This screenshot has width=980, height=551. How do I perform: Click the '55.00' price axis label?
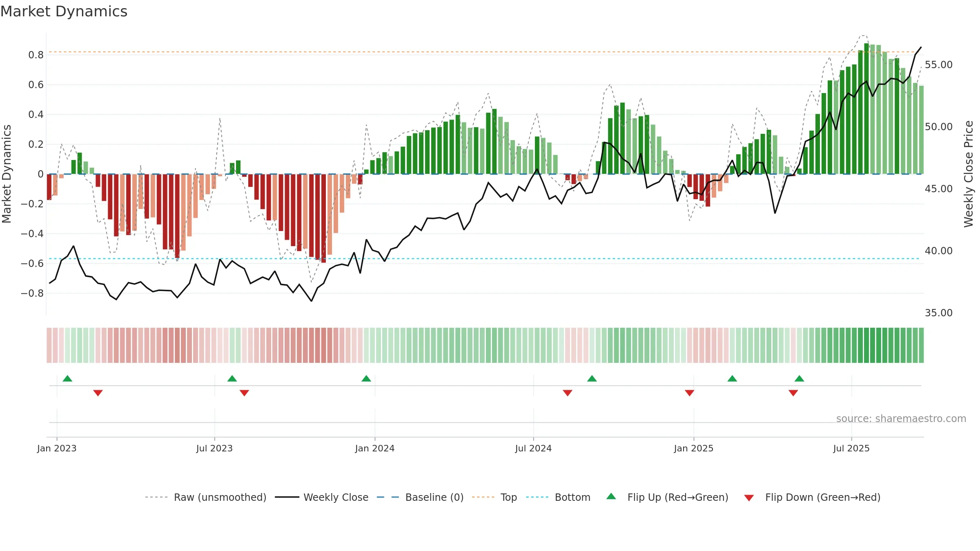click(x=939, y=65)
